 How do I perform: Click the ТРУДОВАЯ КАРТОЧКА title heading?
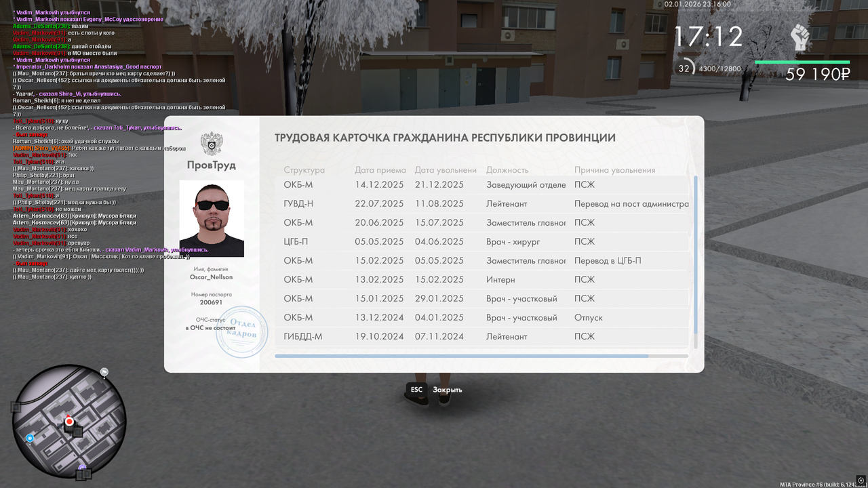point(445,138)
